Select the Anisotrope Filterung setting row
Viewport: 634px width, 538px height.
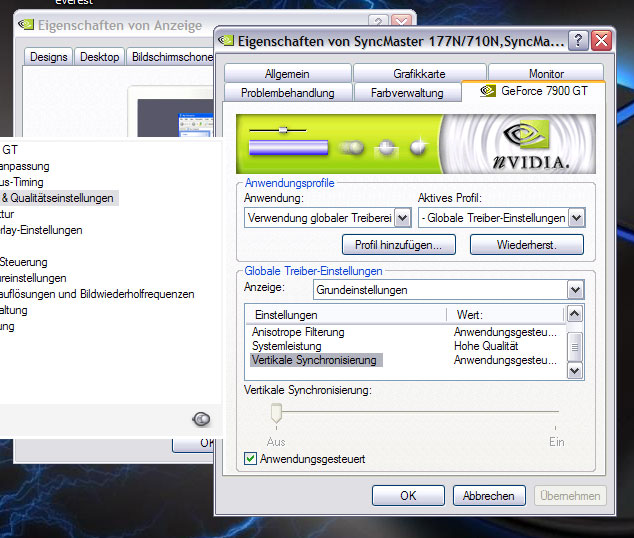[x=404, y=332]
